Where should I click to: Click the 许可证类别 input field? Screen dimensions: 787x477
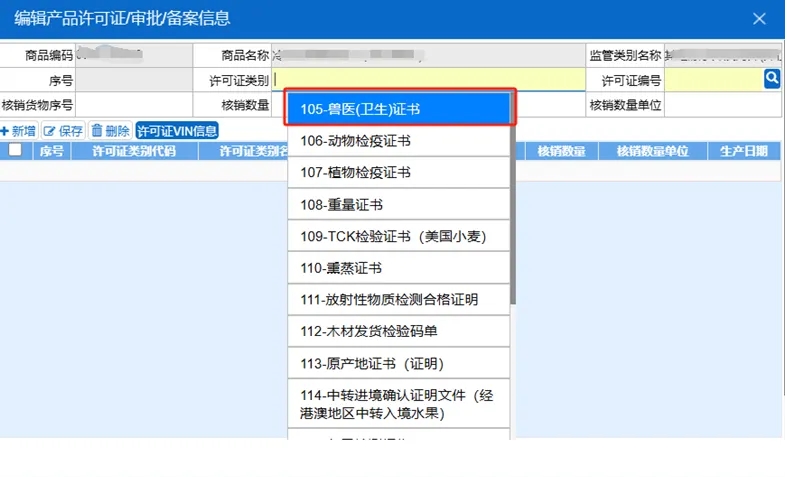coord(428,79)
